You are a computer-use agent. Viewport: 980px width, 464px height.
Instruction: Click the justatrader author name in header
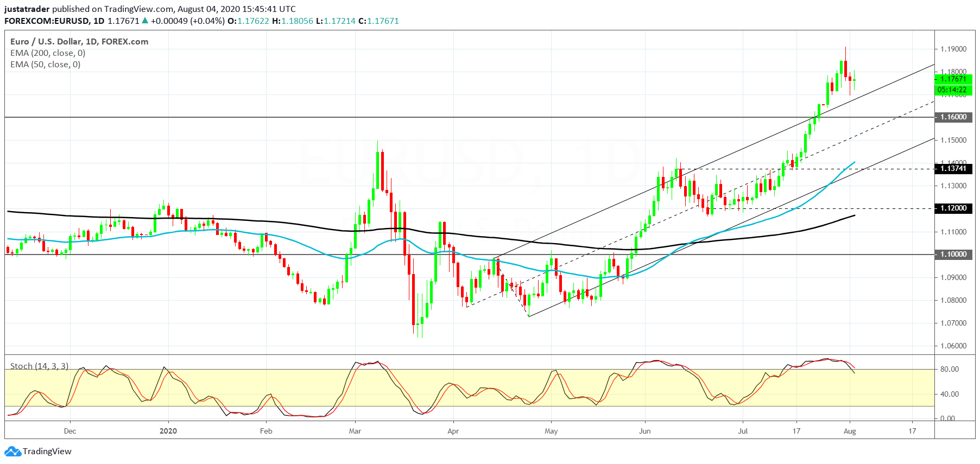27,9
